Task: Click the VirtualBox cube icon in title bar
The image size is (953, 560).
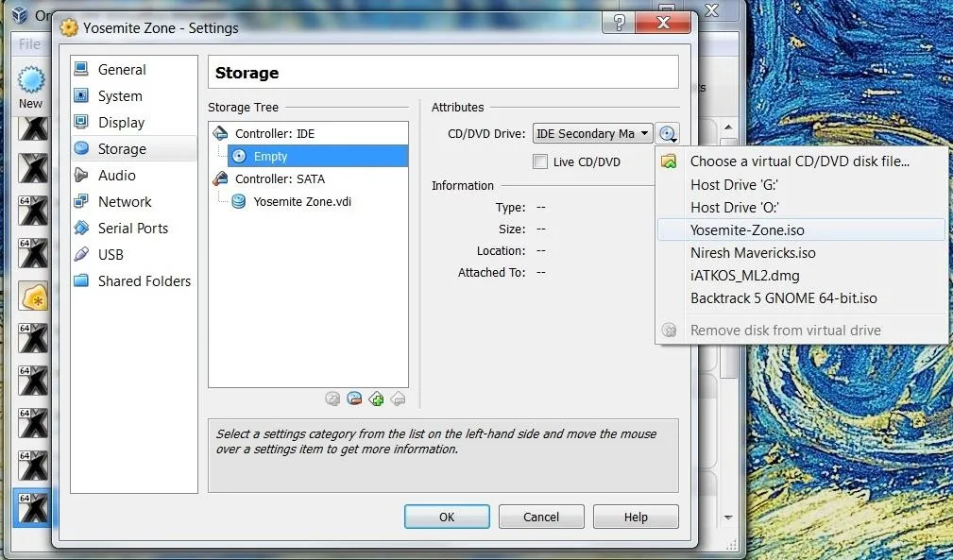Action: pyautogui.click(x=20, y=14)
